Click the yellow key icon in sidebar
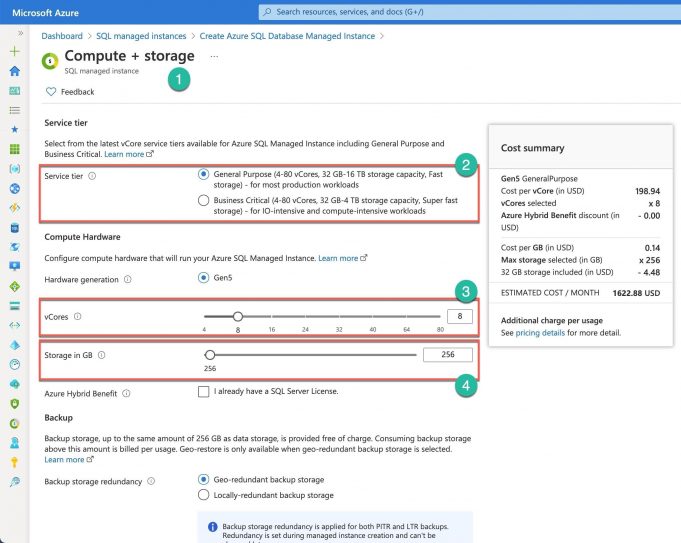This screenshot has height=543, width=681. point(14,462)
